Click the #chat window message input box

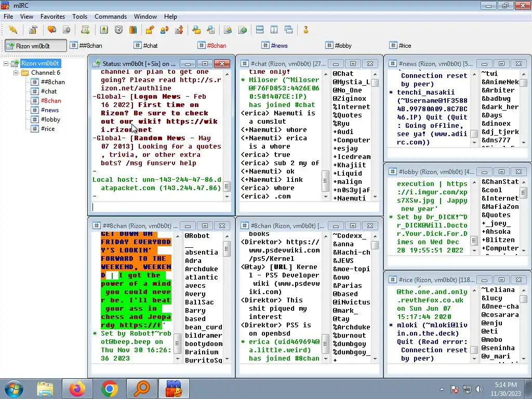309,207
